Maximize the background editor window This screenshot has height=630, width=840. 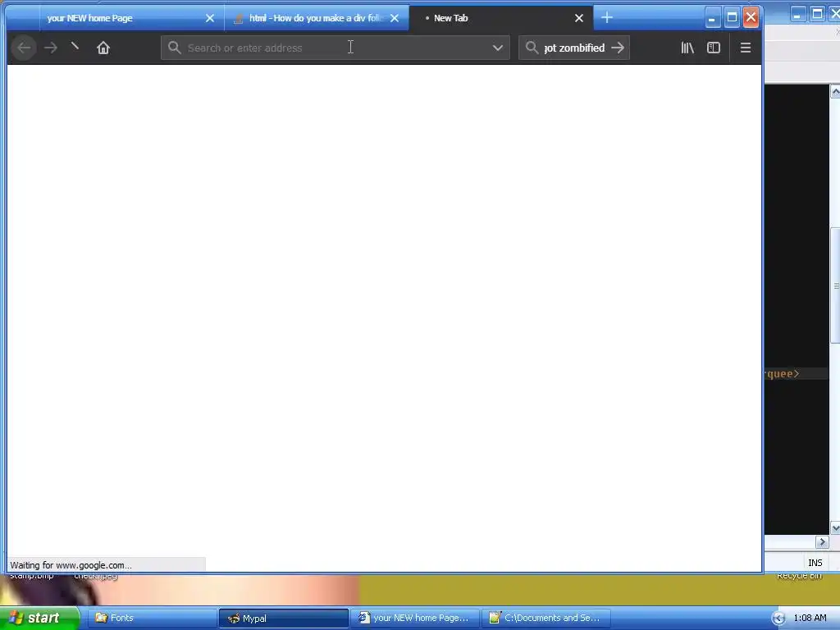pyautogui.click(x=817, y=15)
